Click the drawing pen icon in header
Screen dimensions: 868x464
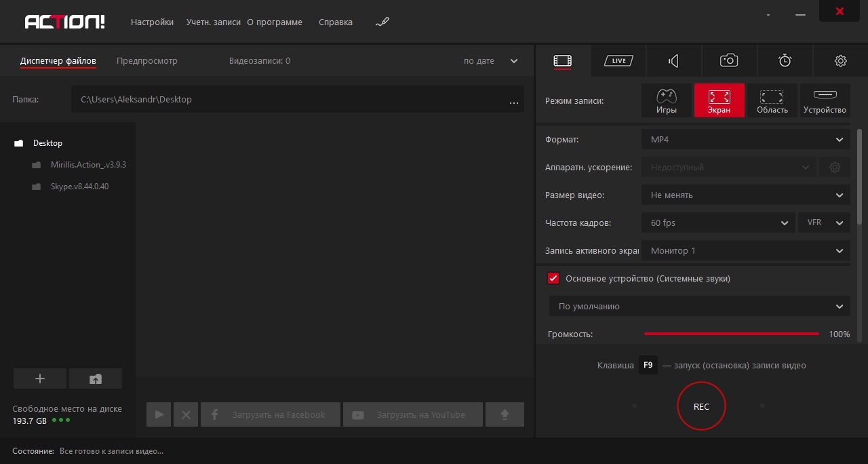pos(382,22)
